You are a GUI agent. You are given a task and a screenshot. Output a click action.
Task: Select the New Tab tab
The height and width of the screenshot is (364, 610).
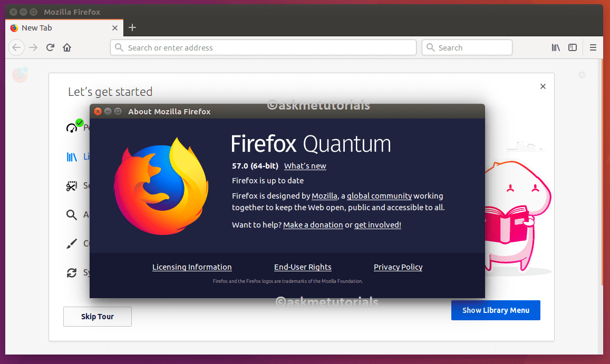64,28
